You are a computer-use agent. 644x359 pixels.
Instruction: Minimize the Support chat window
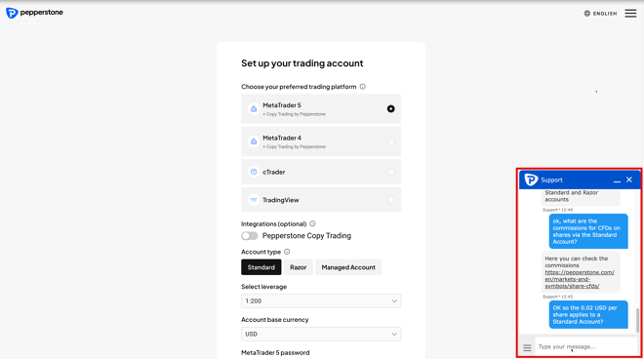point(617,179)
